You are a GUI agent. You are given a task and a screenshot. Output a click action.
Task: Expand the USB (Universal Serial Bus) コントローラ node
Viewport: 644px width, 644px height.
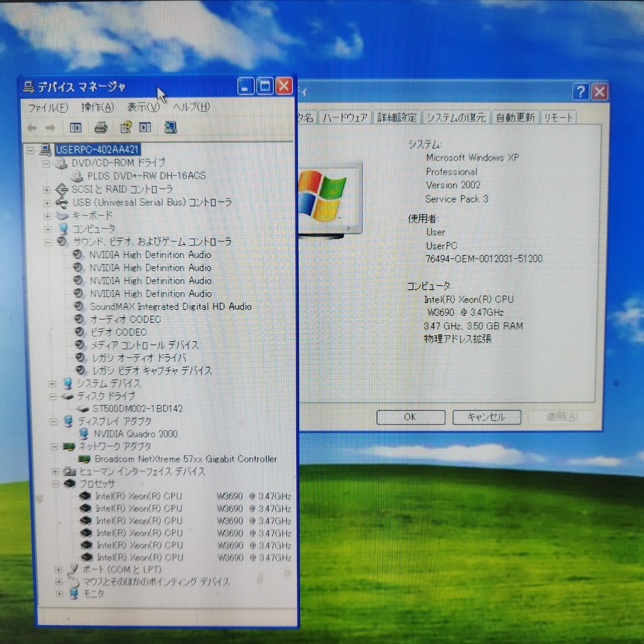click(47, 203)
